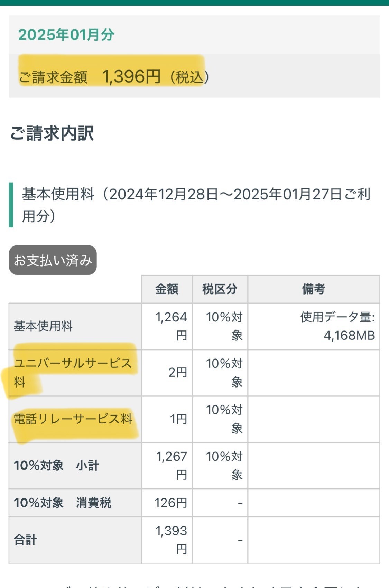Select the 10%対象 消費税 row label
This screenshot has height=588, width=389.
tap(62, 503)
